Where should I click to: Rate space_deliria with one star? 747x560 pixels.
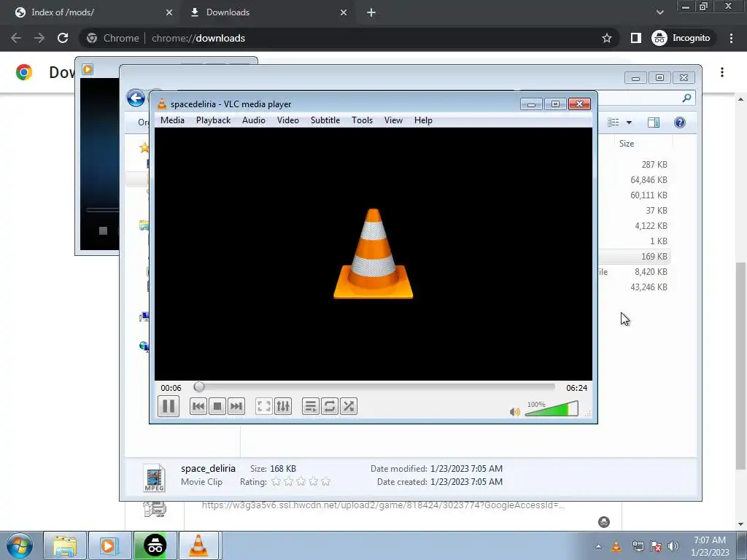pyautogui.click(x=276, y=481)
